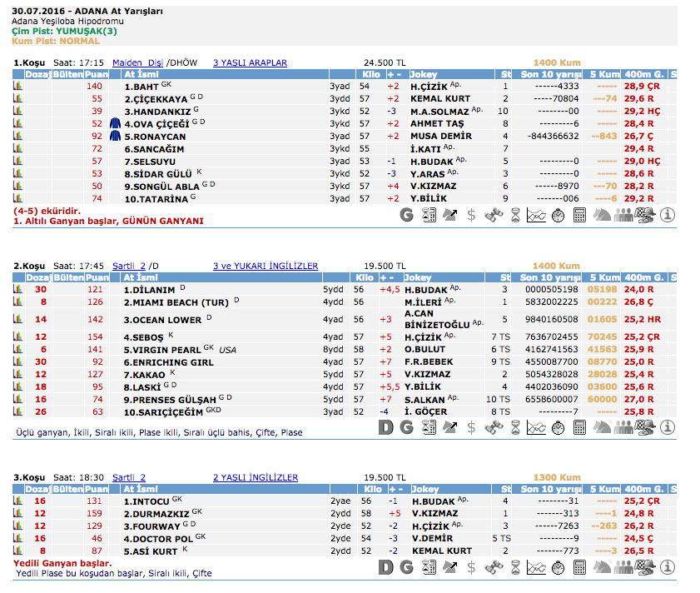Screen dimensions: 700x593
Task: Open the 2 YAŞLI İNGİLİZLER link
Action: tap(255, 477)
